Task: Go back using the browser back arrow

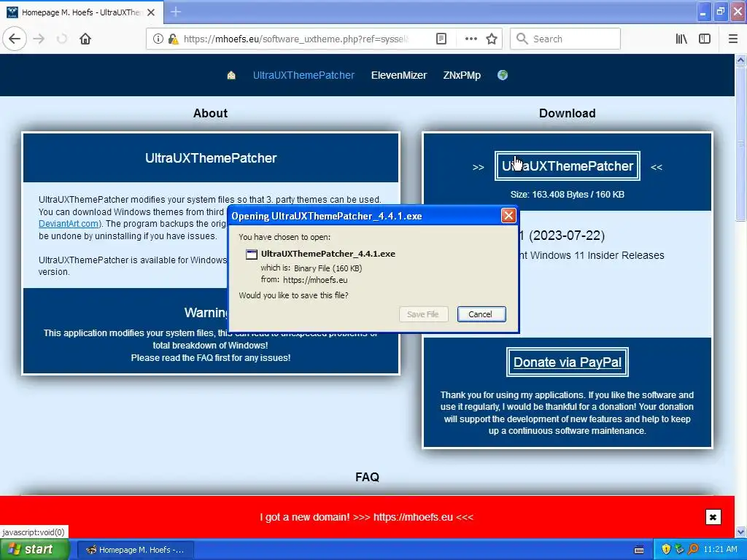Action: 15,39
